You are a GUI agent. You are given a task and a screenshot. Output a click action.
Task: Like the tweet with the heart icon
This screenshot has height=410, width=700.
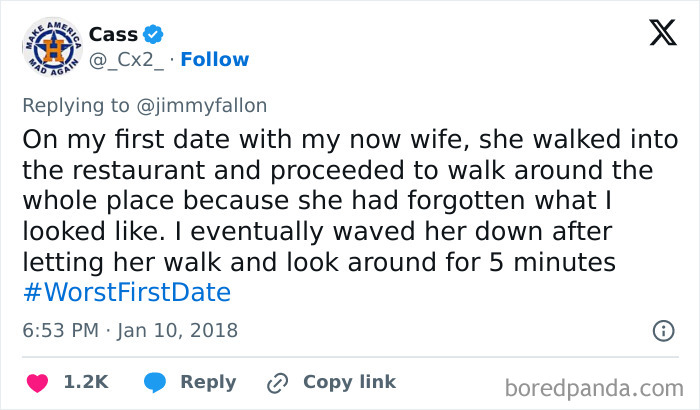click(x=37, y=382)
